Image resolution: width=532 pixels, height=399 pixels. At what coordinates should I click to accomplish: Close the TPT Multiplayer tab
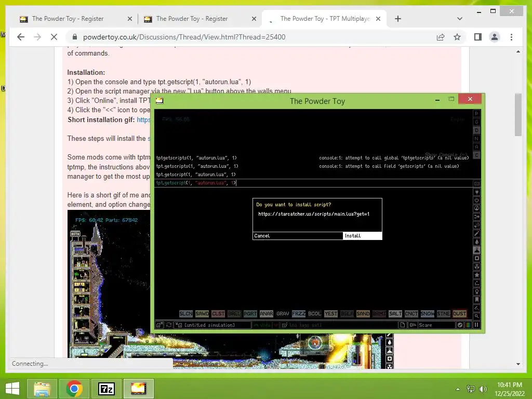pos(378,19)
